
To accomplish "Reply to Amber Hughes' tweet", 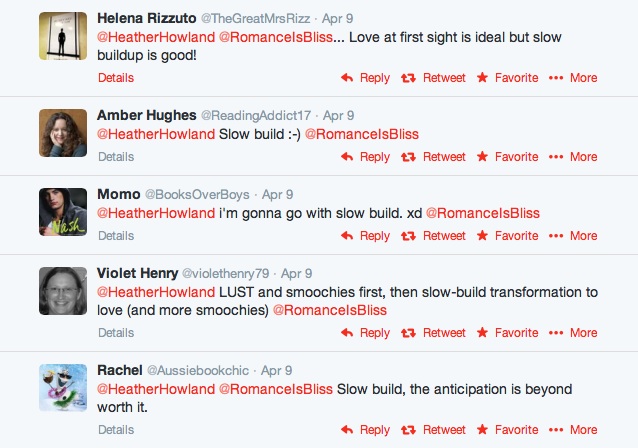I will click(365, 157).
